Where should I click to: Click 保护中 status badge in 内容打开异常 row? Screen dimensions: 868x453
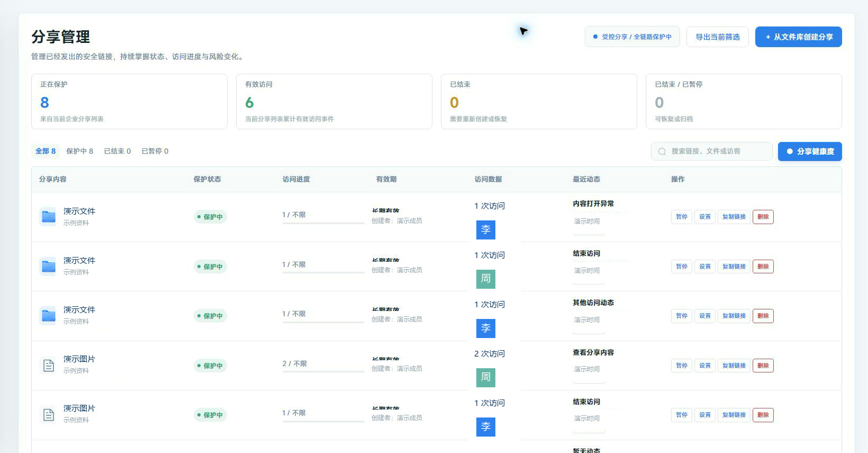pos(210,217)
